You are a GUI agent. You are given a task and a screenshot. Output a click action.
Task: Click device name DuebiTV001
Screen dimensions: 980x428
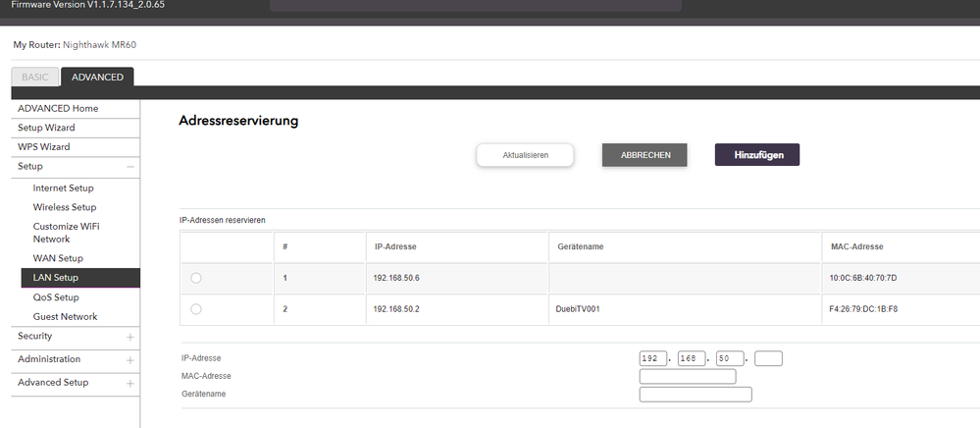pos(578,309)
